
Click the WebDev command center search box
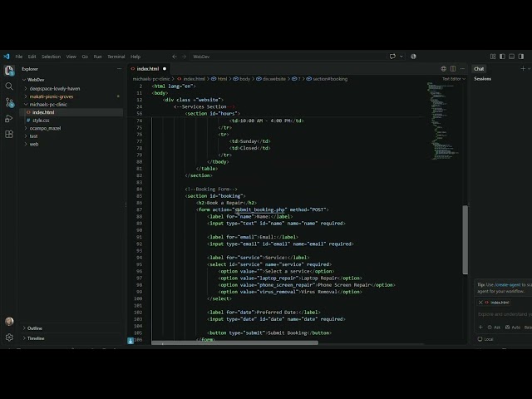point(287,57)
